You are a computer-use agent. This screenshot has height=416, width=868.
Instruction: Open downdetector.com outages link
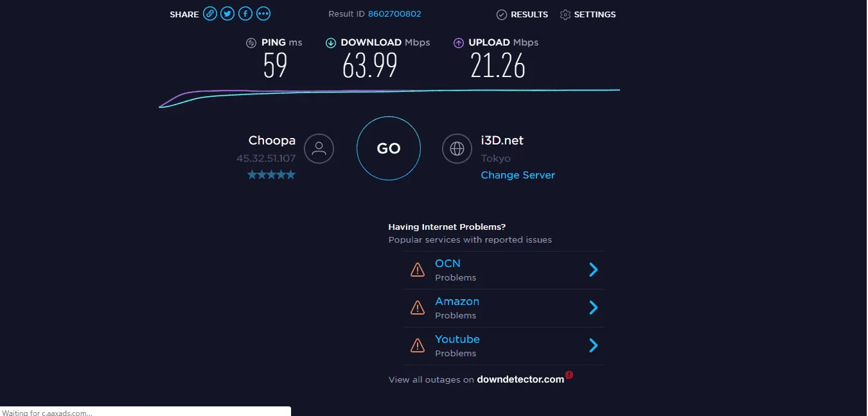point(520,379)
